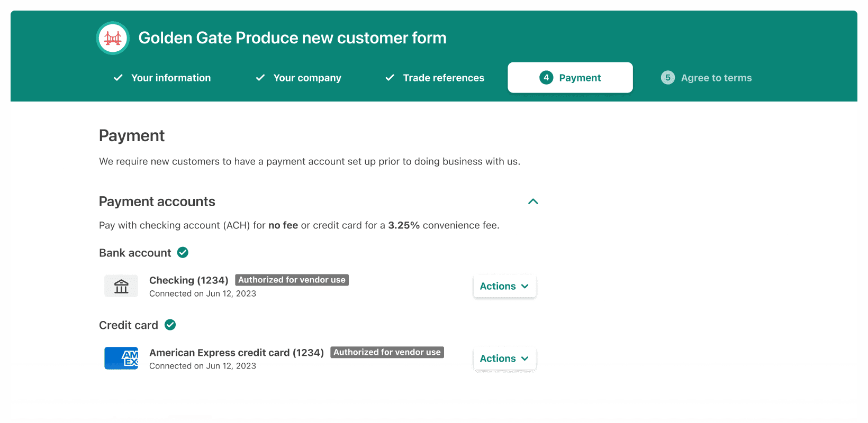Go to the Your information step

170,78
